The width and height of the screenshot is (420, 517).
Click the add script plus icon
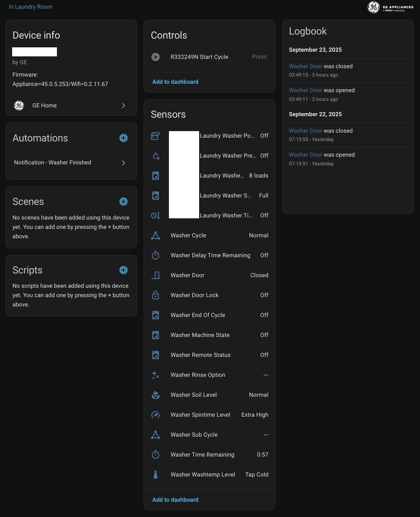coord(124,270)
